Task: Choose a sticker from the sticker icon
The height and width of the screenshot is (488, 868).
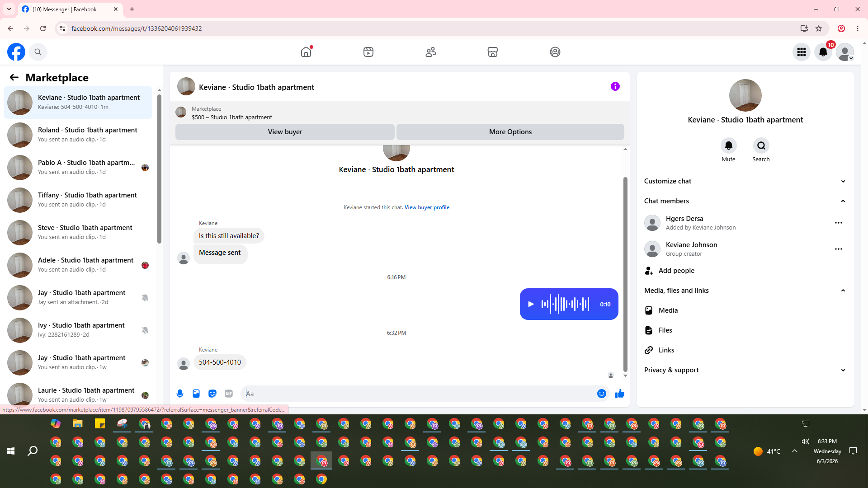Action: tap(212, 394)
